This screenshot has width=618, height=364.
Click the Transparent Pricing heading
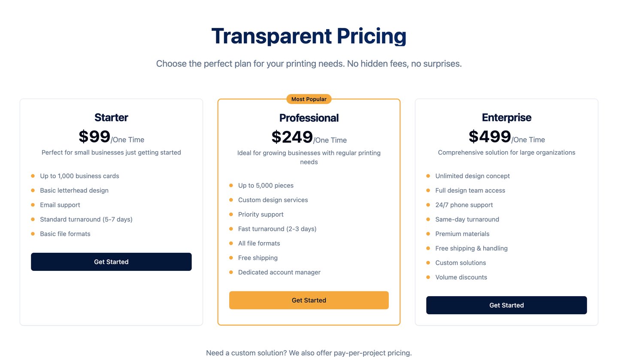point(309,36)
